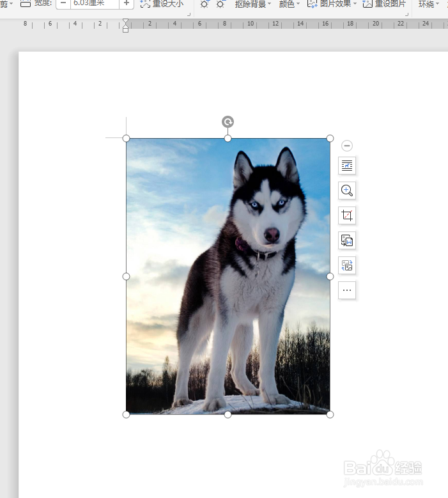Collapse floating picture toolbar minus icon
This screenshot has height=498, width=448.
(x=347, y=146)
